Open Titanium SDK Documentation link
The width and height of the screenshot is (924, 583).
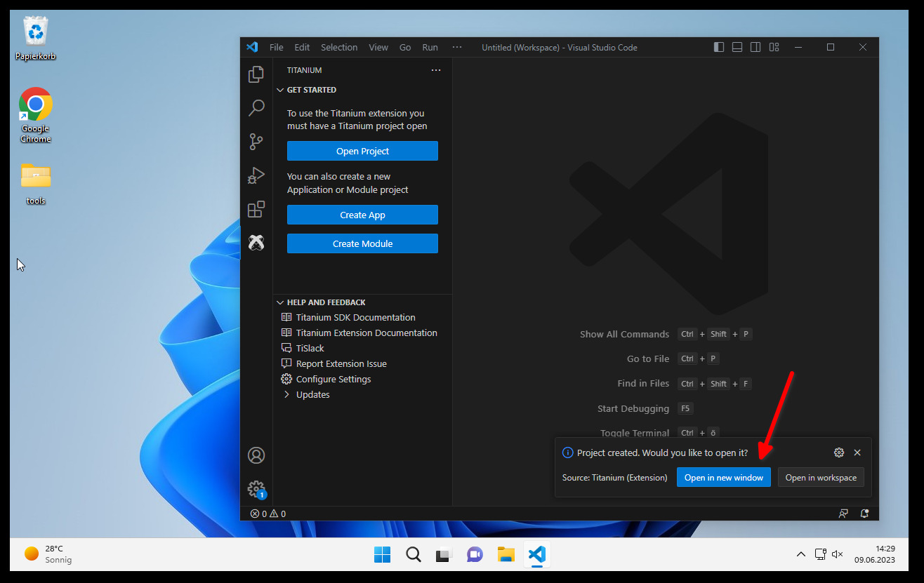coord(355,317)
